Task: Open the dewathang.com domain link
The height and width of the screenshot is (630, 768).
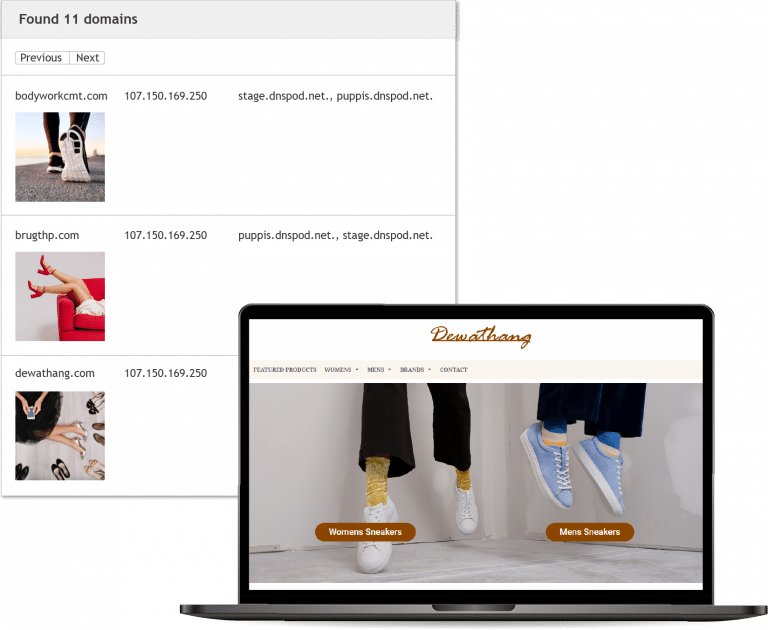Action: 55,373
